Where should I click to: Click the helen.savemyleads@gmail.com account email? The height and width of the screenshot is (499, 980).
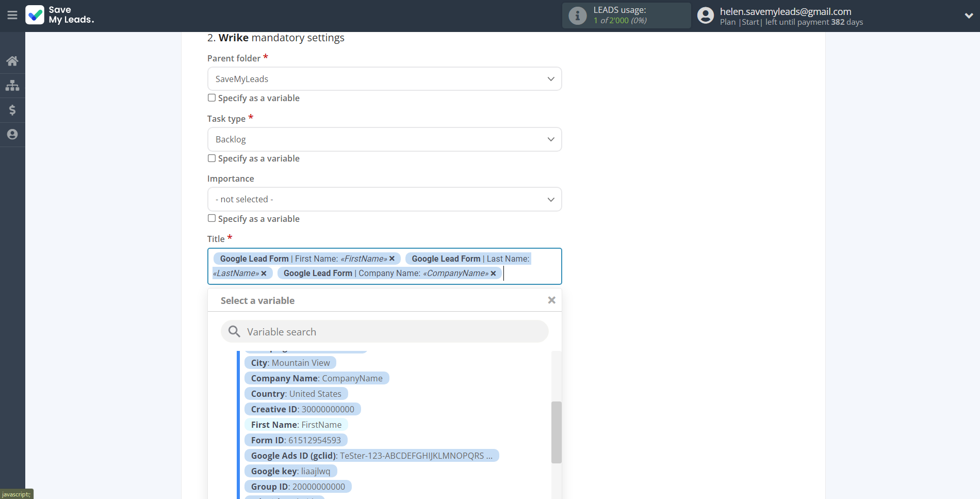(786, 11)
